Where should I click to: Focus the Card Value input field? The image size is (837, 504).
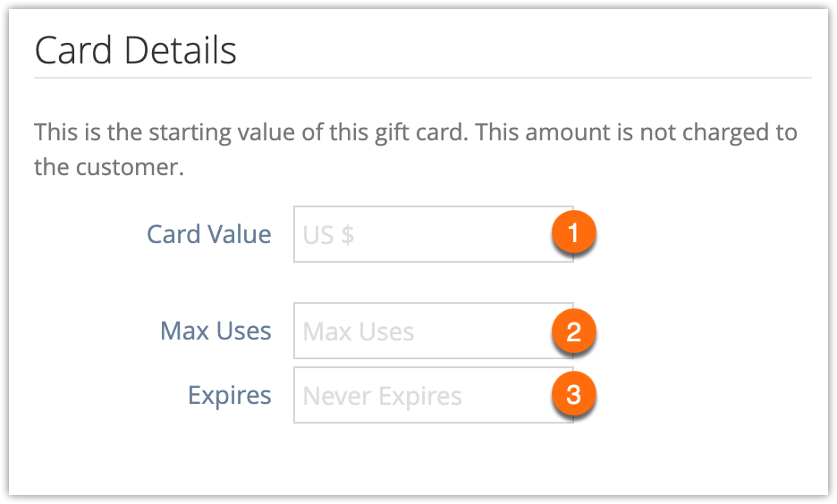[434, 234]
